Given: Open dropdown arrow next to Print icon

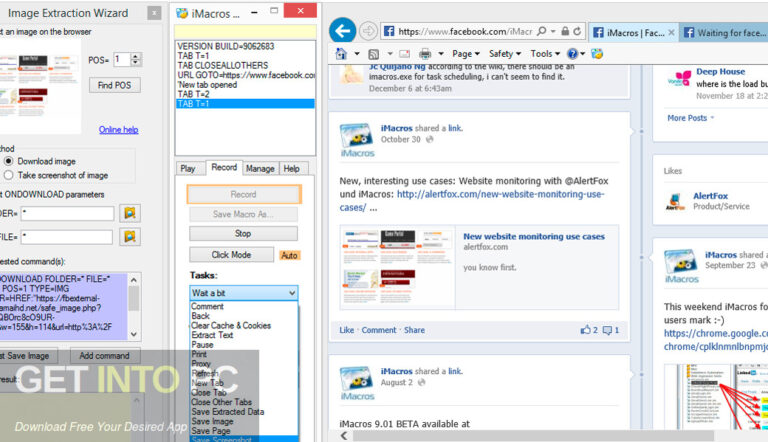Looking at the screenshot, I should pos(441,54).
